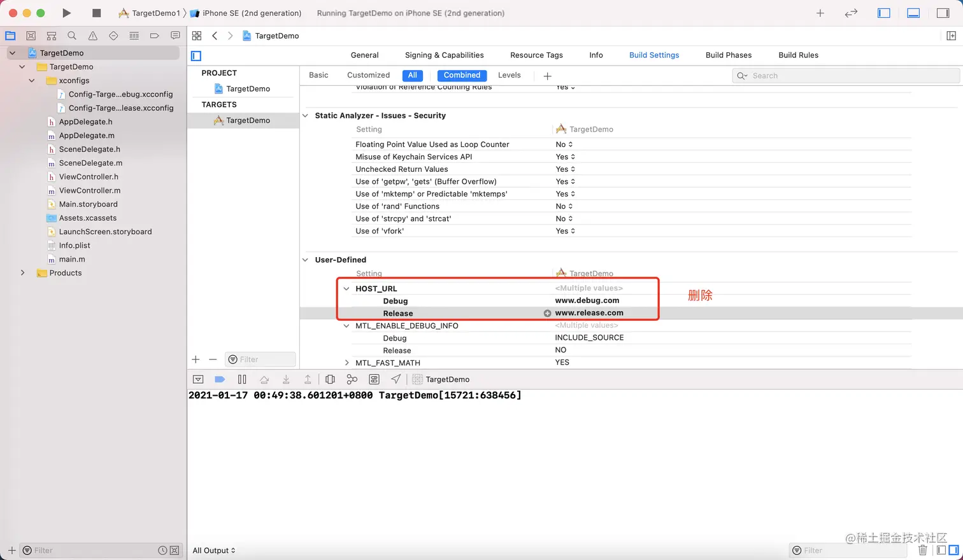Viewport: 963px width, 560px height.
Task: Open the All Output dropdown
Action: (x=214, y=550)
